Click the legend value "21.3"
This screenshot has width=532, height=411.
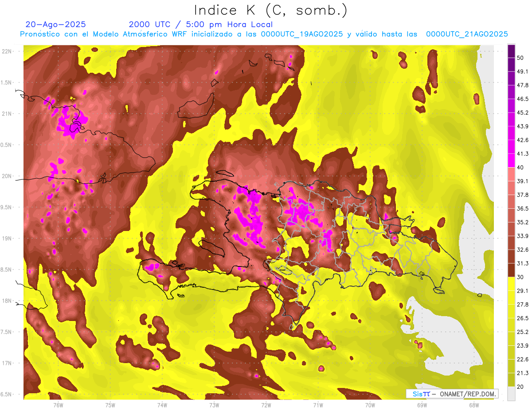point(523,373)
